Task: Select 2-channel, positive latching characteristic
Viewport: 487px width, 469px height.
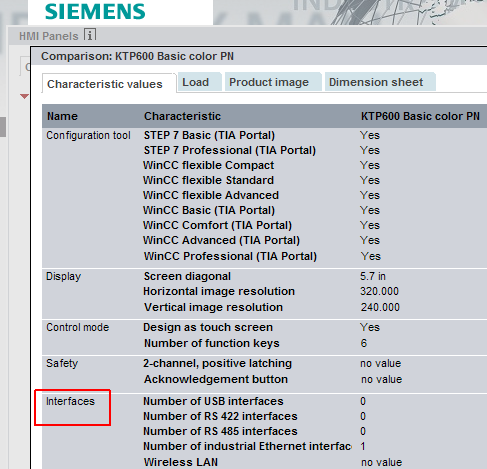Action: point(217,363)
